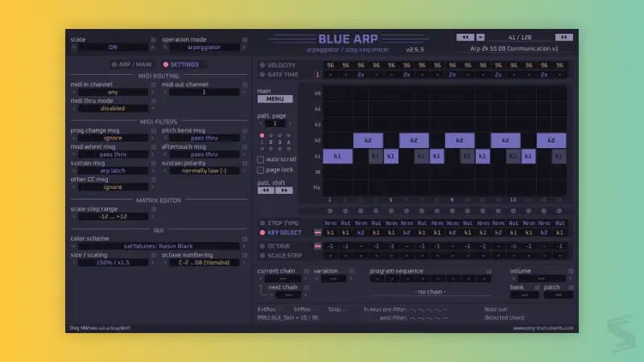Click the patt. page '1' value field
Screen dimensions: 644x362
[x=275, y=124]
